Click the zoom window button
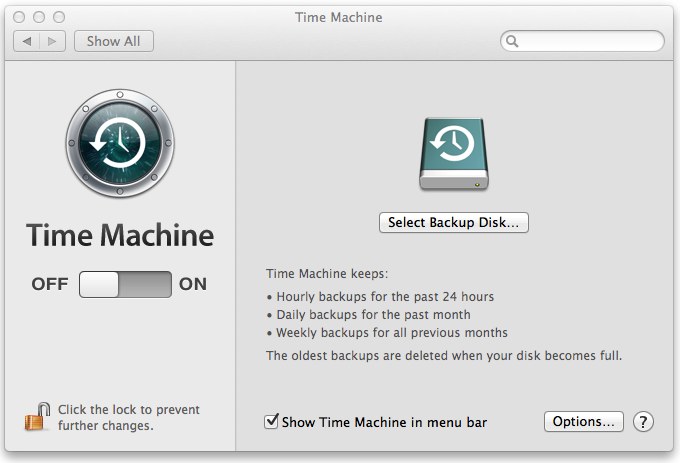Image resolution: width=680 pixels, height=463 pixels. pos(59,17)
